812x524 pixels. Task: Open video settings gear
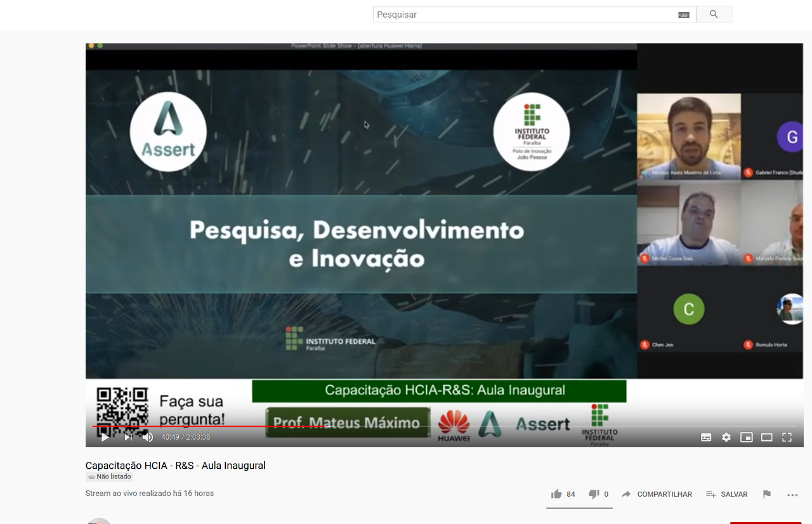(726, 437)
